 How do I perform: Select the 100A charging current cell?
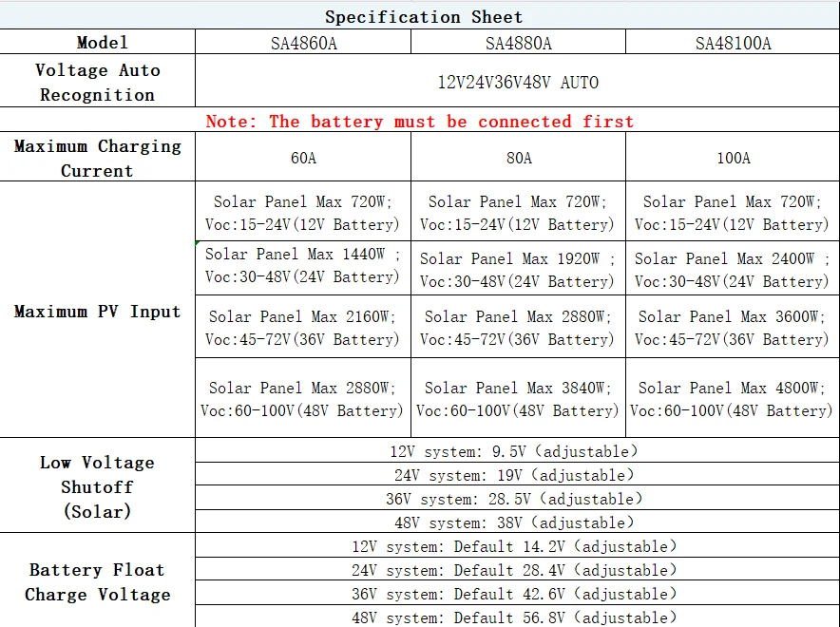tap(733, 157)
